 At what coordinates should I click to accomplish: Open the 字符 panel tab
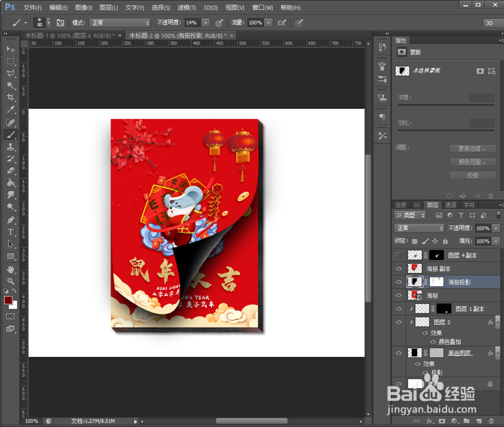click(469, 205)
